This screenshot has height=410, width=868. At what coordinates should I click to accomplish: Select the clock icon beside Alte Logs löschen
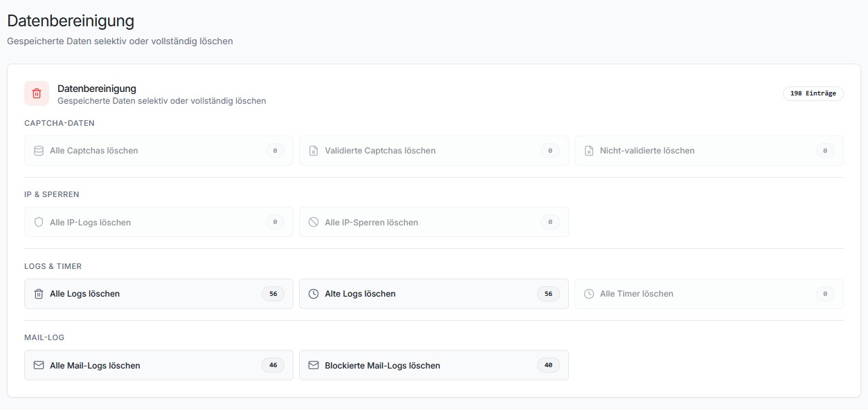[314, 293]
